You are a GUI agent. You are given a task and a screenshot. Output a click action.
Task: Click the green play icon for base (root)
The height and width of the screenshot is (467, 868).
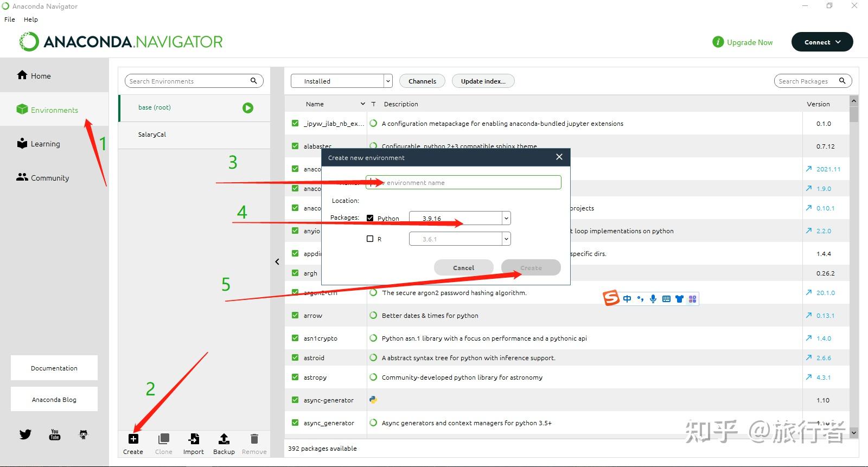[248, 108]
